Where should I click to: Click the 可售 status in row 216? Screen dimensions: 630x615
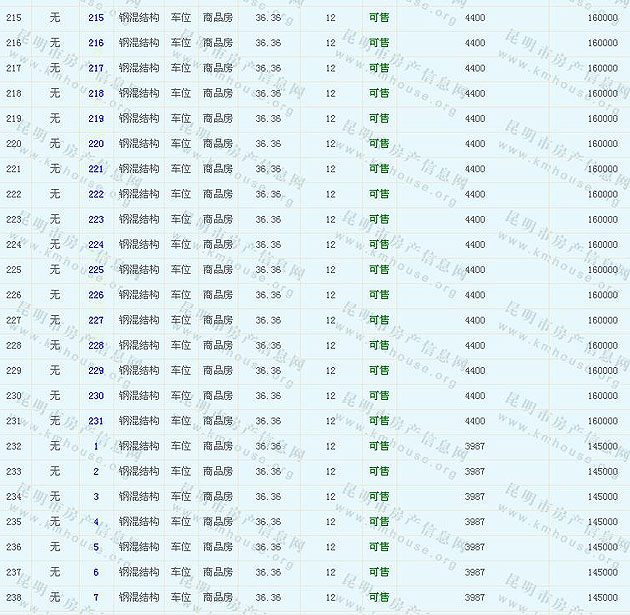[379, 43]
